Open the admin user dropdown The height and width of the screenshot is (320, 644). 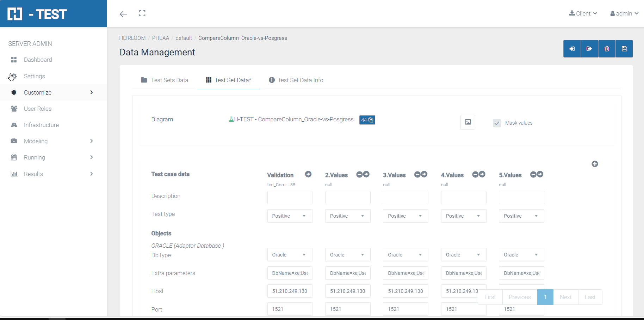click(x=624, y=13)
